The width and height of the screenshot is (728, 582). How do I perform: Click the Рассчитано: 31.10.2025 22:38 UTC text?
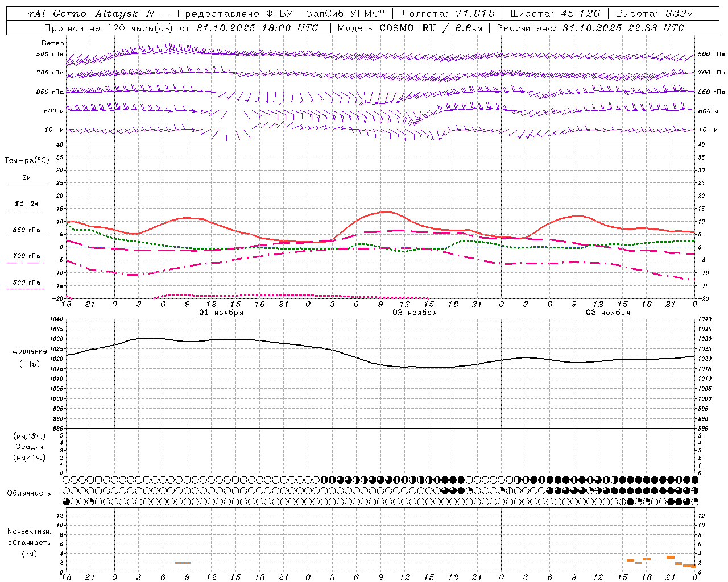tap(590, 28)
